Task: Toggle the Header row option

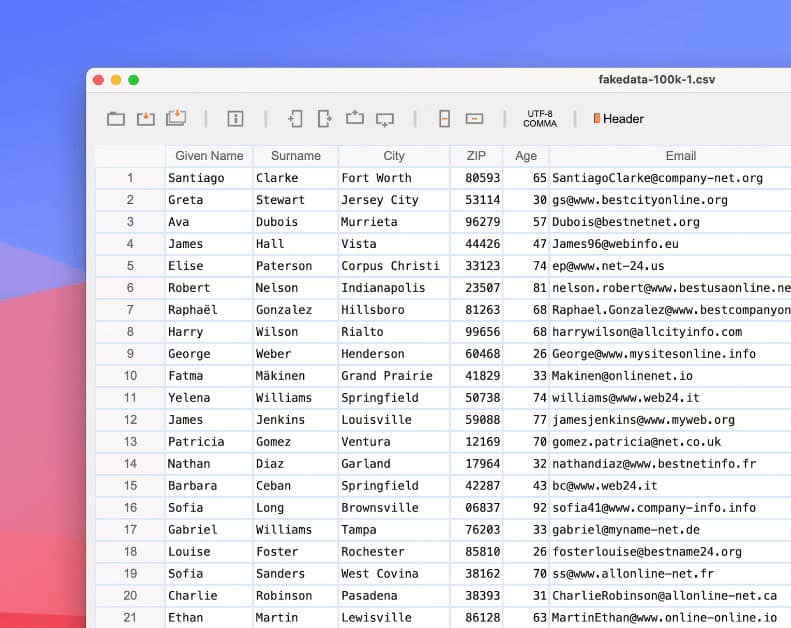Action: [618, 119]
